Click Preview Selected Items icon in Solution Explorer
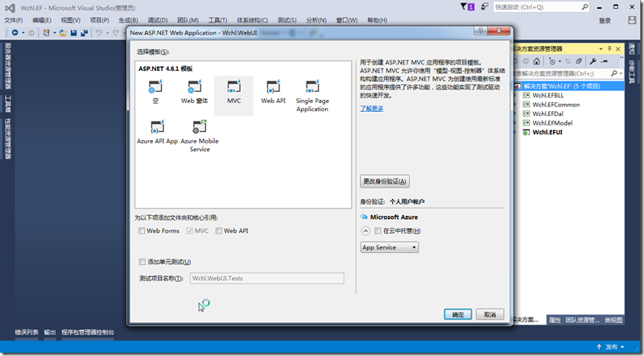 point(605,61)
